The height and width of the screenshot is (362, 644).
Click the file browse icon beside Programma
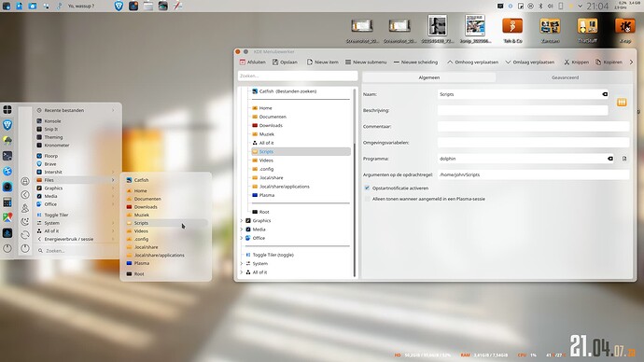pyautogui.click(x=624, y=159)
